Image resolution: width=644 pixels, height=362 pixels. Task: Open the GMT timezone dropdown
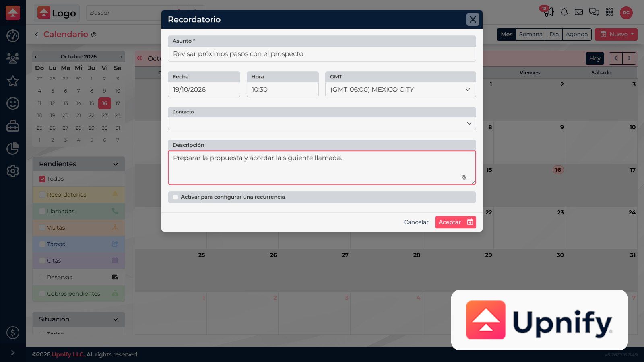pyautogui.click(x=400, y=90)
